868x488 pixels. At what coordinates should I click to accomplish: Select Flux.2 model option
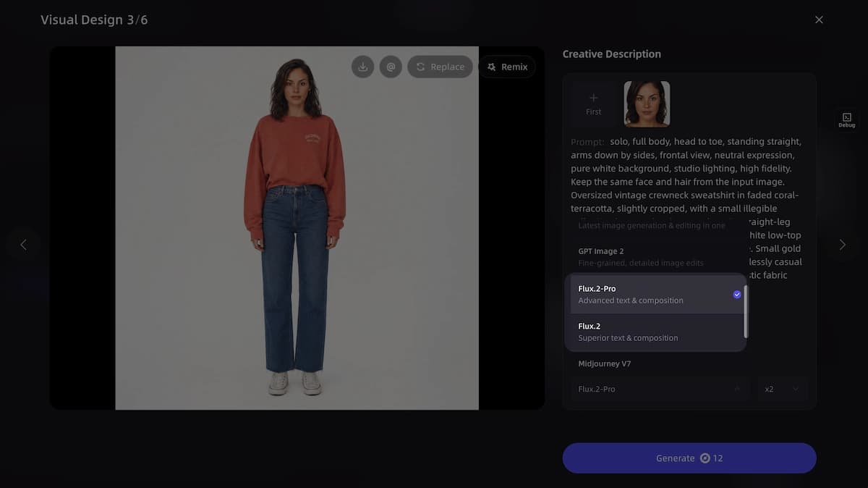[x=657, y=332]
